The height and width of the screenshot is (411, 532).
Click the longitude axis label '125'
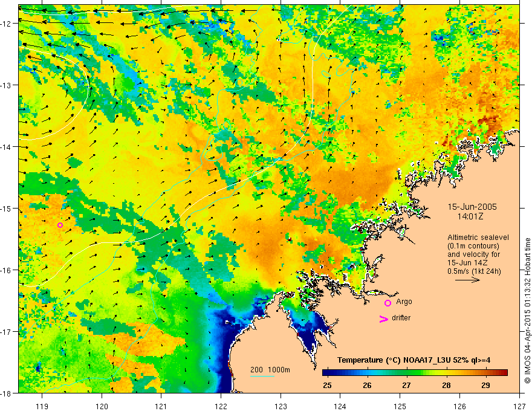pyautogui.click(x=400, y=406)
